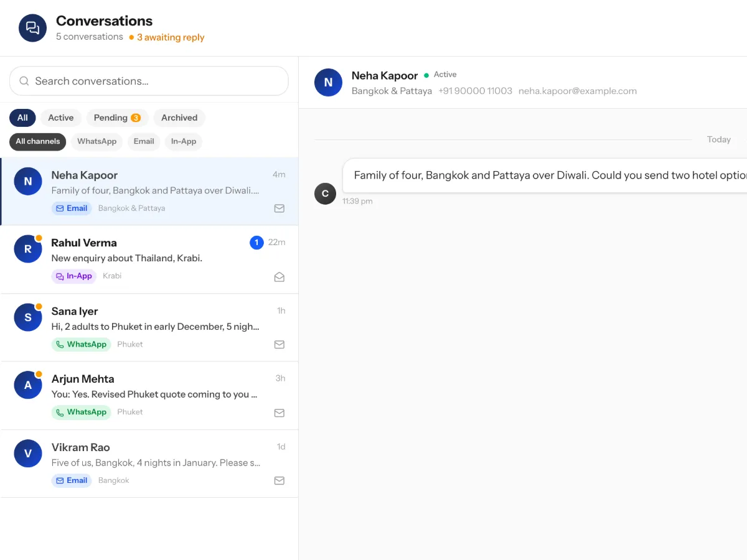Screen dimensions: 747x560
Task: Click the Revised Phuket quote preview text
Action: click(154, 394)
